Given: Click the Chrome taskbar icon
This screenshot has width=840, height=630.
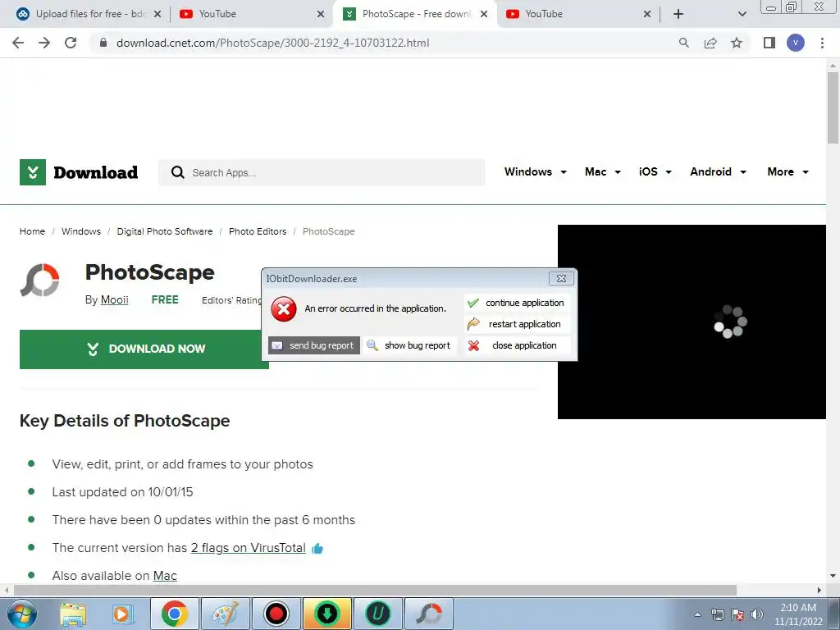Looking at the screenshot, I should point(174,614).
